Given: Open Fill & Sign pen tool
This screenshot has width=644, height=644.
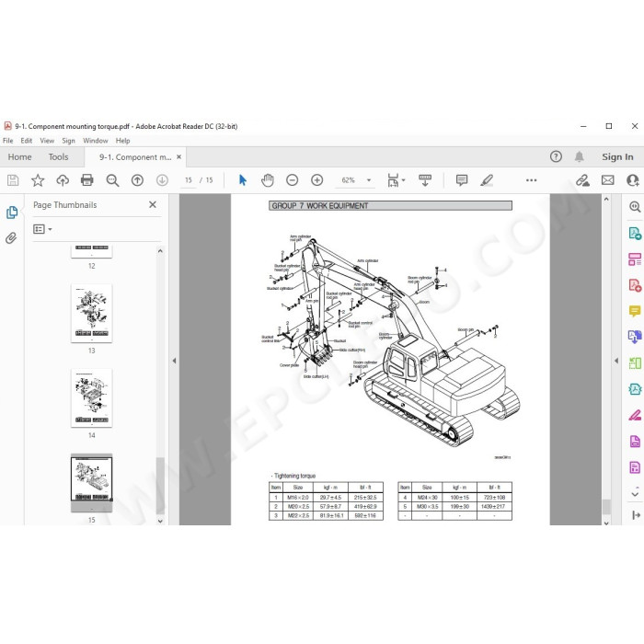Looking at the screenshot, I should [635, 416].
